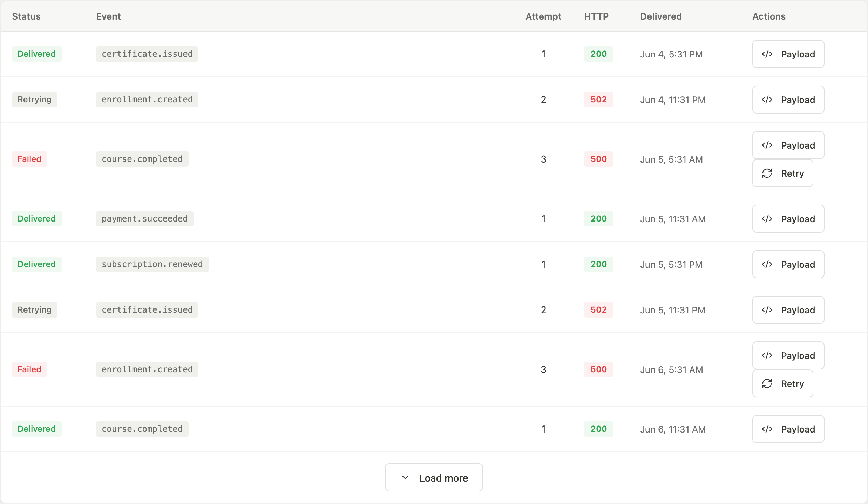
Task: Click the Load more button
Action: point(434,477)
